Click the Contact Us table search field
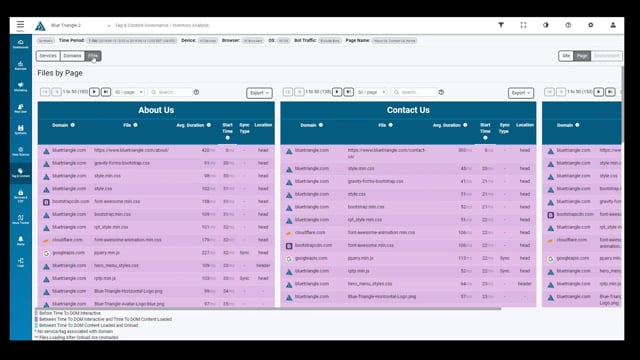The image size is (640, 360). pos(414,92)
